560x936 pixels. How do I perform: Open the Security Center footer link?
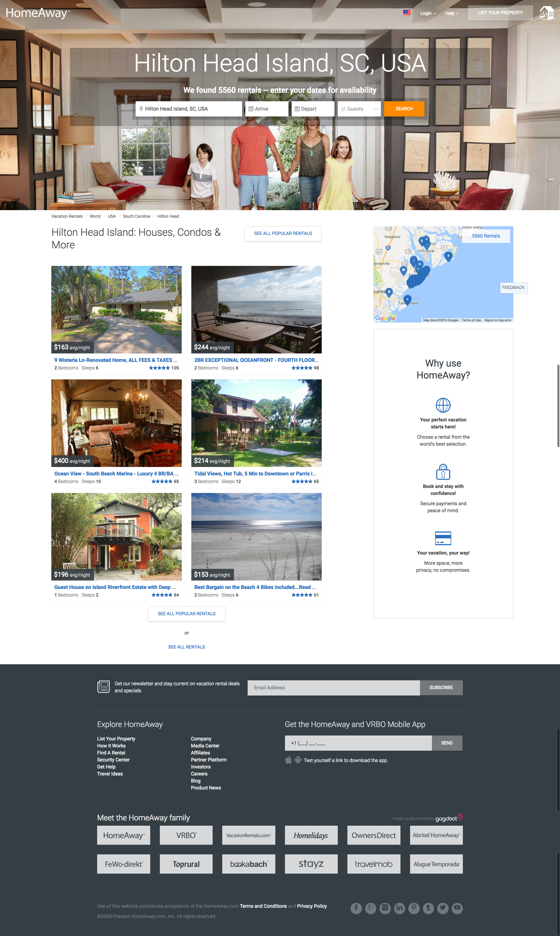113,760
